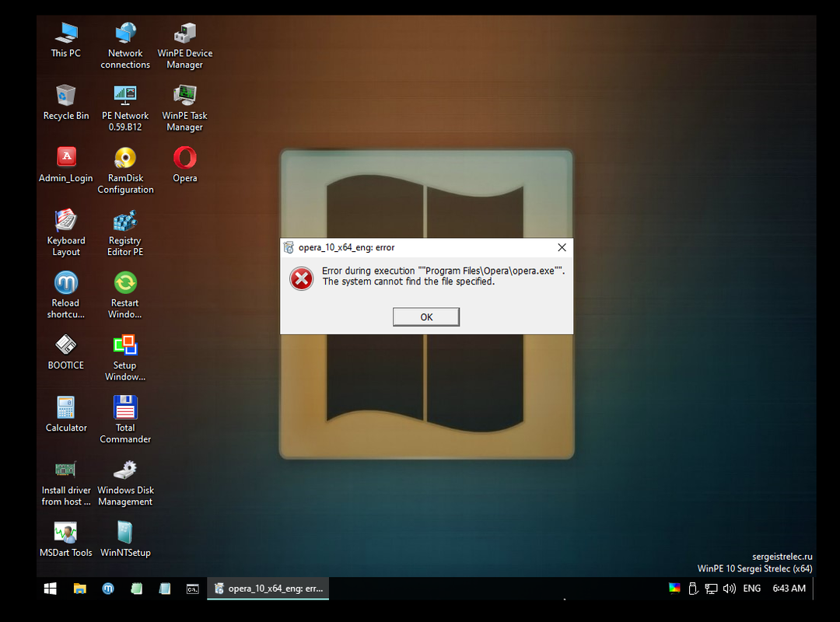Open the volume tray icon
The image size is (840, 622).
pos(729,589)
